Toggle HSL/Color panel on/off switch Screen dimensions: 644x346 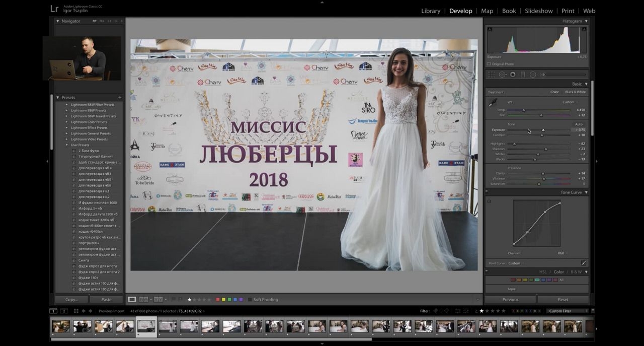[x=487, y=271]
